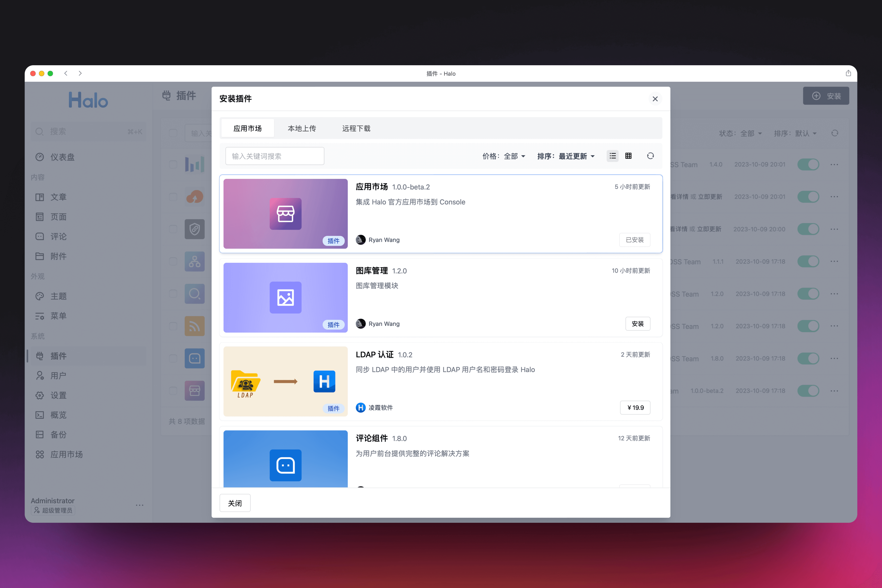Image resolution: width=882 pixels, height=588 pixels.
Task: Check the RSS plugin row checkbox
Action: click(173, 326)
